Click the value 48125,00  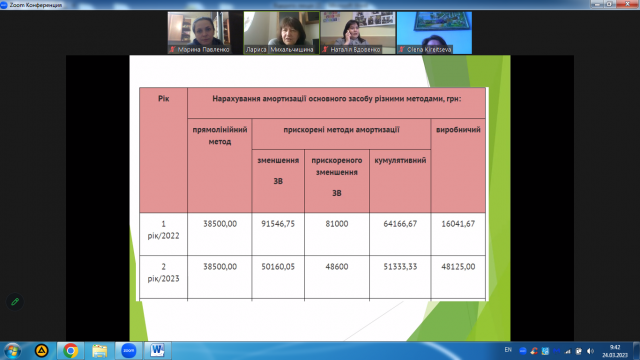[458, 267]
